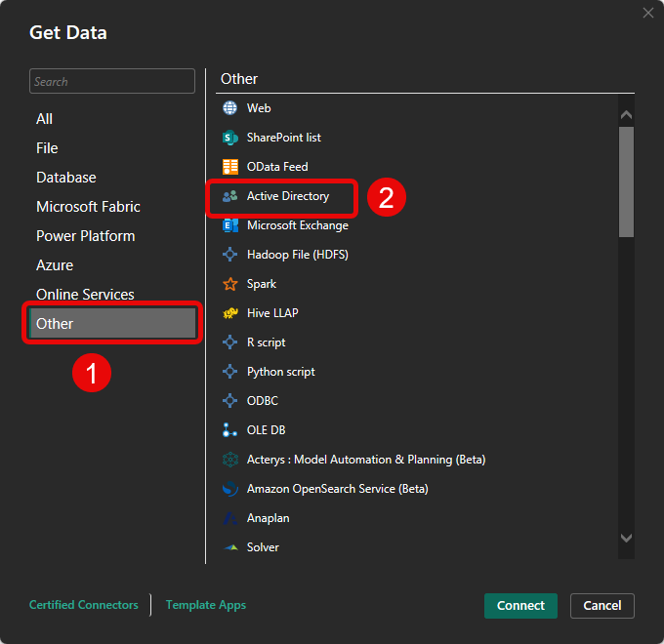The width and height of the screenshot is (664, 644).
Task: Select the "R script" connector text
Action: click(x=266, y=342)
